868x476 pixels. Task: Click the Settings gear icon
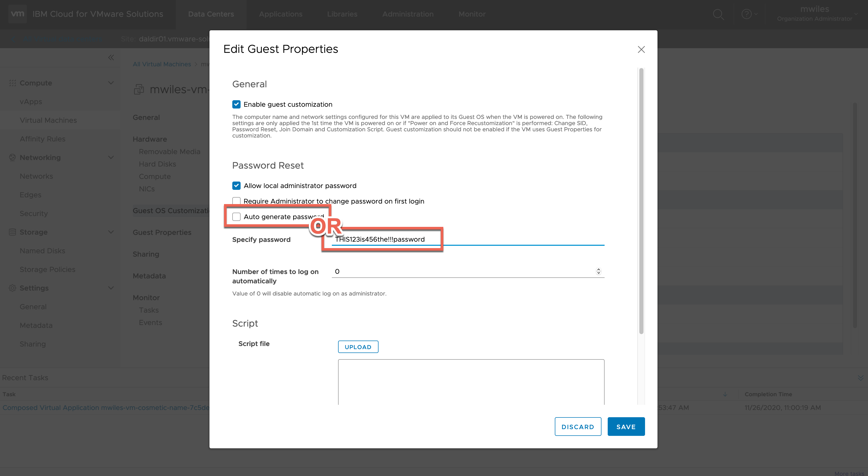tap(12, 288)
